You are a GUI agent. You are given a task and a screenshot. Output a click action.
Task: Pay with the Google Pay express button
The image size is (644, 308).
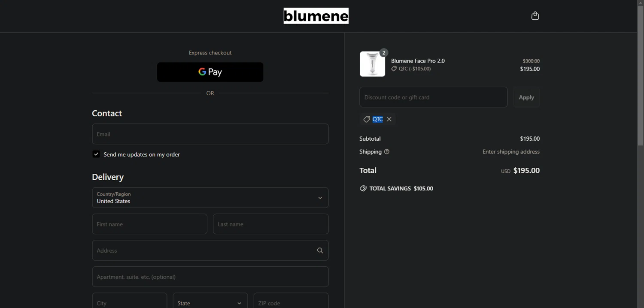click(x=210, y=72)
